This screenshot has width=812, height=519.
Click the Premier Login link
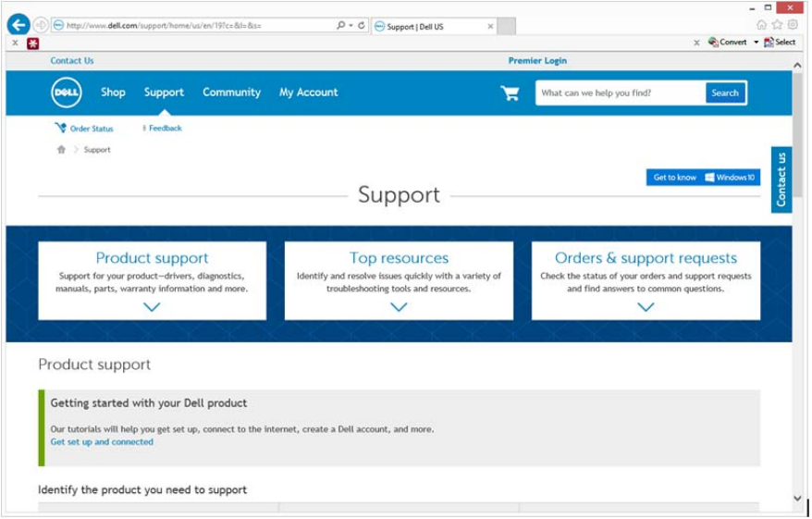[x=538, y=61]
